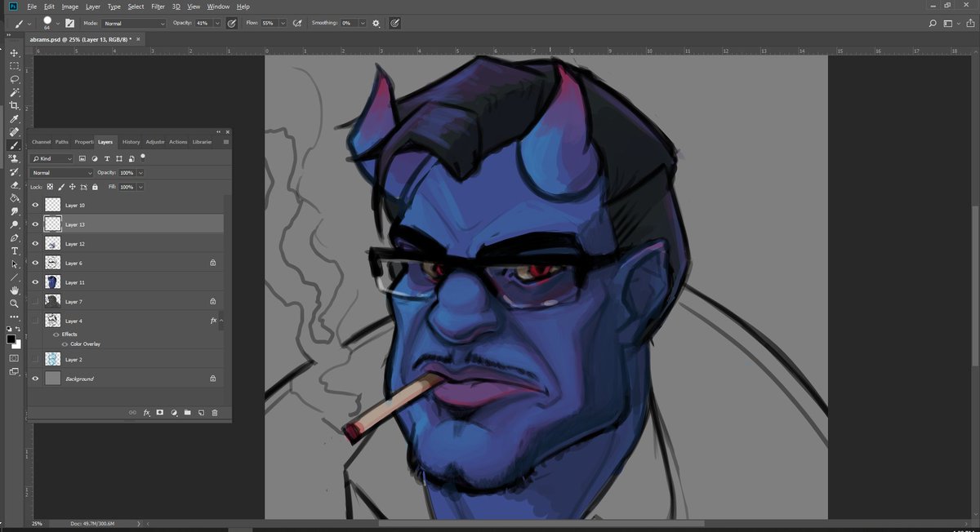The width and height of the screenshot is (980, 532).
Task: Open the Layers panel options menu
Action: [x=226, y=142]
